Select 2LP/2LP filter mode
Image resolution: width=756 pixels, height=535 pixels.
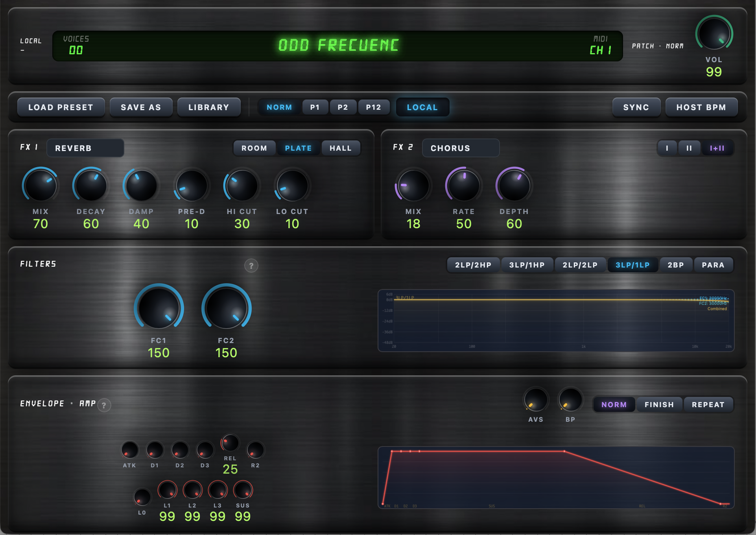580,265
